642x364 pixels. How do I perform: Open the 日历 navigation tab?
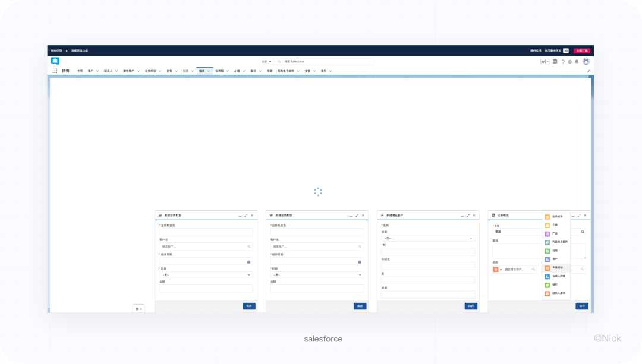click(x=185, y=71)
